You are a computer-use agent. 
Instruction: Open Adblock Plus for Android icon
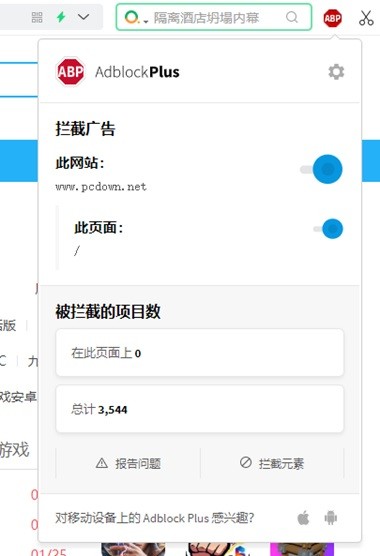(331, 518)
